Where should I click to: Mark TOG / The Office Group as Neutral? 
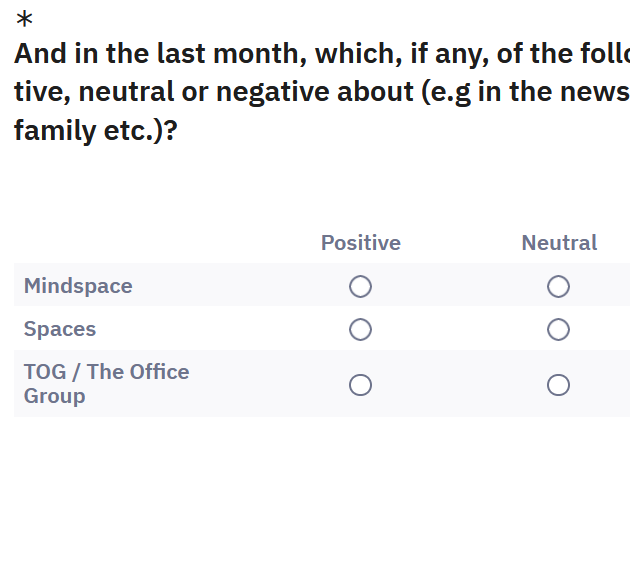[558, 385]
